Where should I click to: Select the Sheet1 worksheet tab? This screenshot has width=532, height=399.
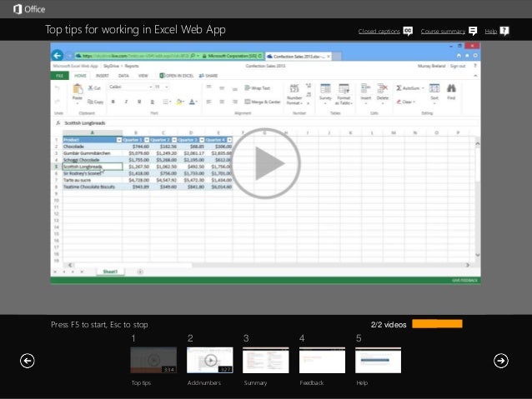click(110, 272)
